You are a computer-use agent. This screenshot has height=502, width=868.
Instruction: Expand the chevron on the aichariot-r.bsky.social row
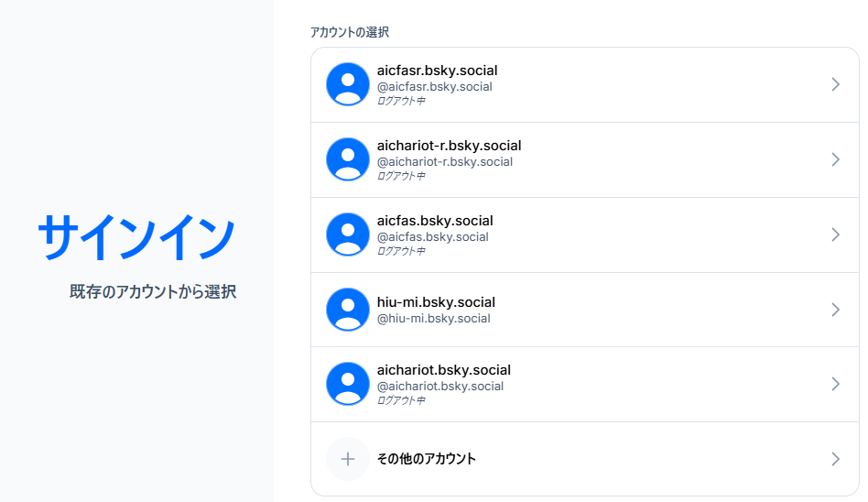[835, 159]
